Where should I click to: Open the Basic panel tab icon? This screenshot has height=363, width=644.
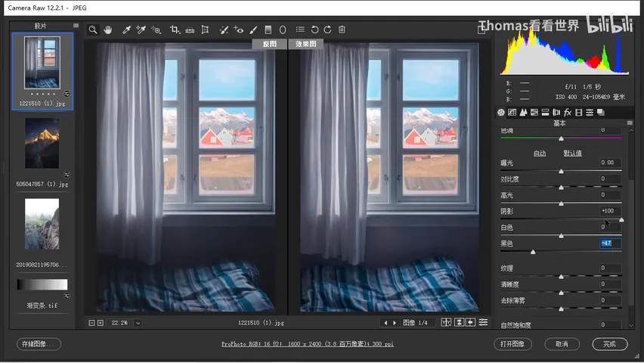point(501,112)
